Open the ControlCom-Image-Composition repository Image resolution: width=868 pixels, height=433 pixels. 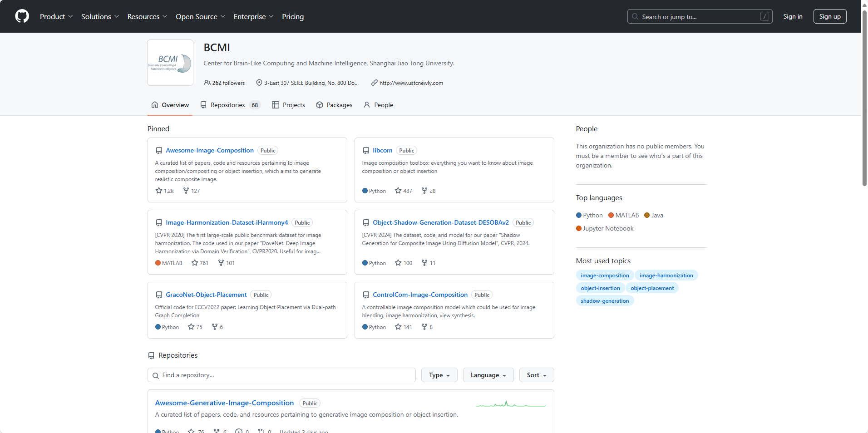click(x=420, y=295)
